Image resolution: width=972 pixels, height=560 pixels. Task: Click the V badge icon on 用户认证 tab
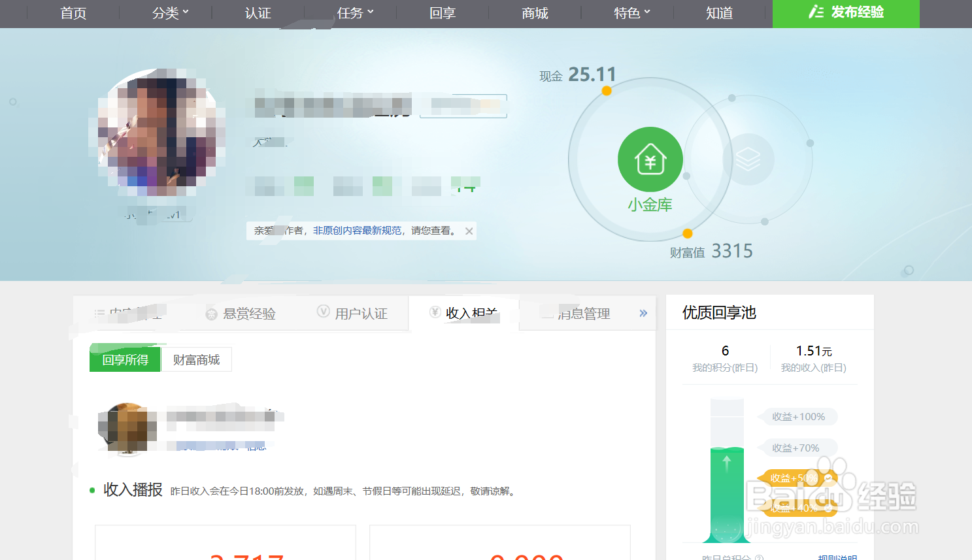[324, 313]
